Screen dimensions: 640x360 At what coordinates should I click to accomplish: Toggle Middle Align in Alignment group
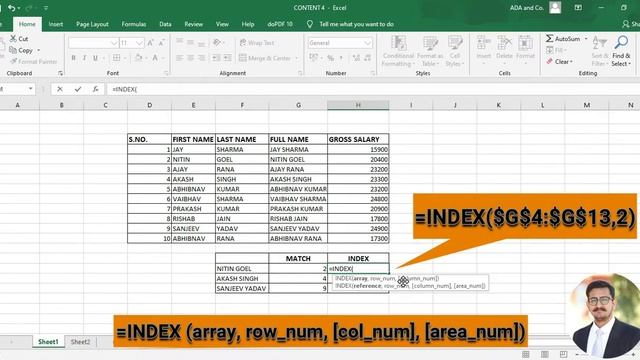191,42
